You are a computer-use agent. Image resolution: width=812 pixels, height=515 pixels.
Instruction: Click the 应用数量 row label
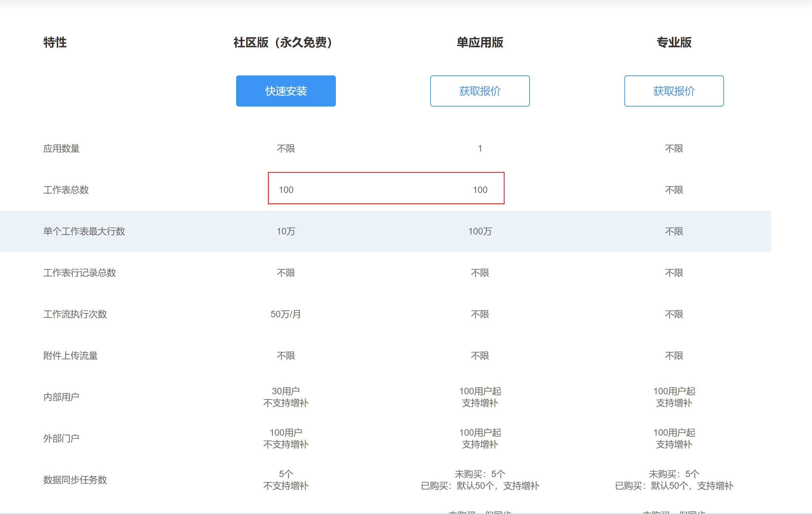pos(61,149)
